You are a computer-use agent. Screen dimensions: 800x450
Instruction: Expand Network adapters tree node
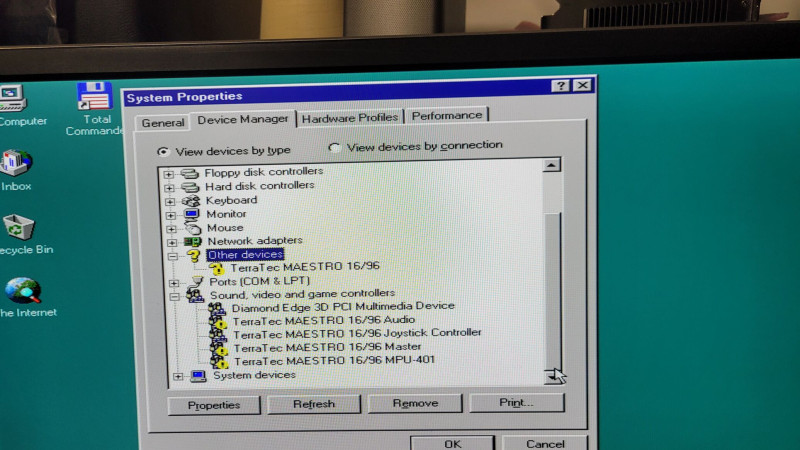pyautogui.click(x=171, y=242)
